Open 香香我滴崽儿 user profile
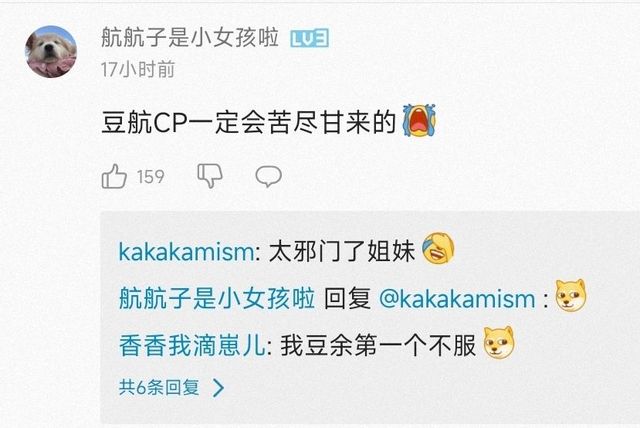The width and height of the screenshot is (640, 428). tap(192, 346)
